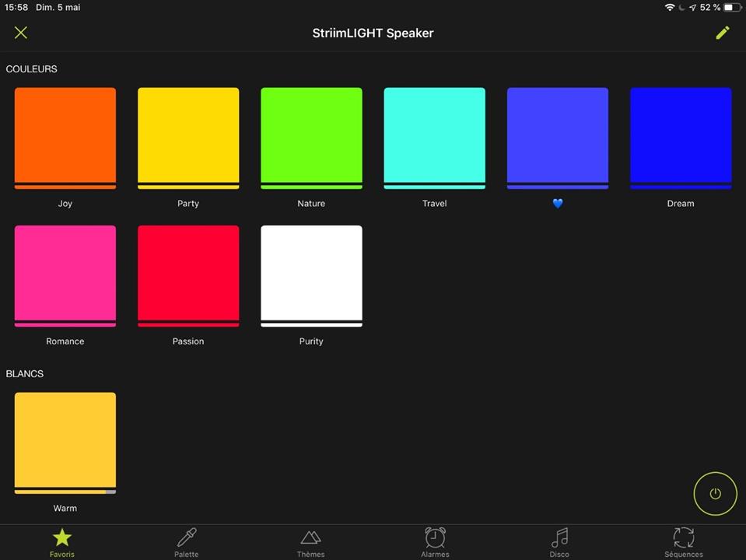746x560 pixels.
Task: Open the Séquences loop arrows tab
Action: coord(683,542)
